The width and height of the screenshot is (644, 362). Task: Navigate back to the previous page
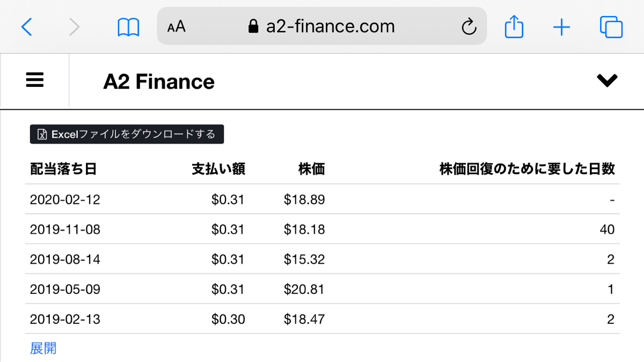[x=27, y=26]
